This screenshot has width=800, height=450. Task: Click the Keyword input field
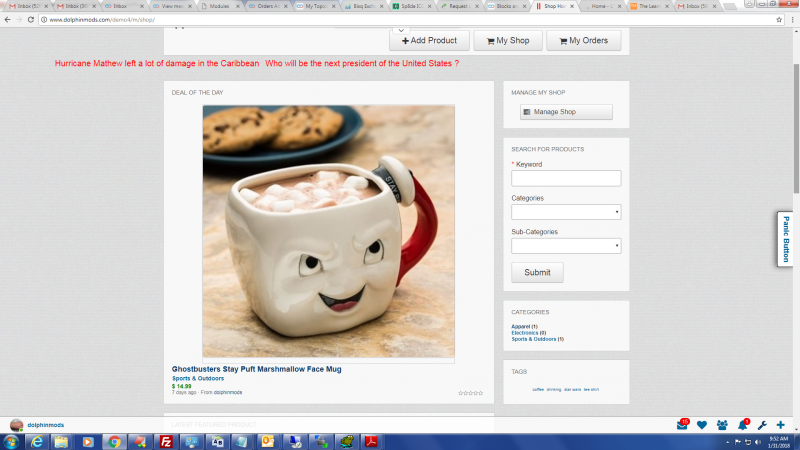click(566, 178)
